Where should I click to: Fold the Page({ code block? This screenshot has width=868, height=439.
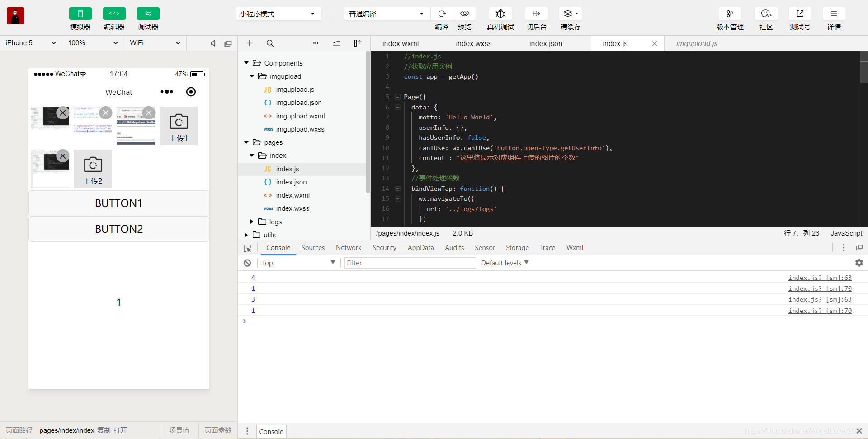coord(398,97)
